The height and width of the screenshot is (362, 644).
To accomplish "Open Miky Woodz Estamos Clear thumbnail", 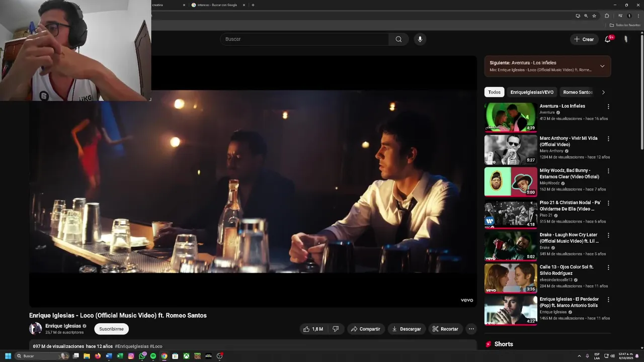I will (511, 182).
